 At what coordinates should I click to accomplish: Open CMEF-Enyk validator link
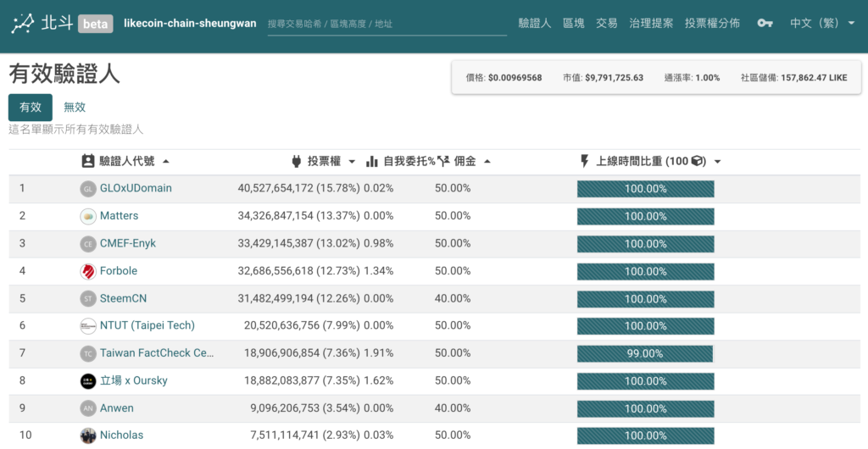[128, 243]
